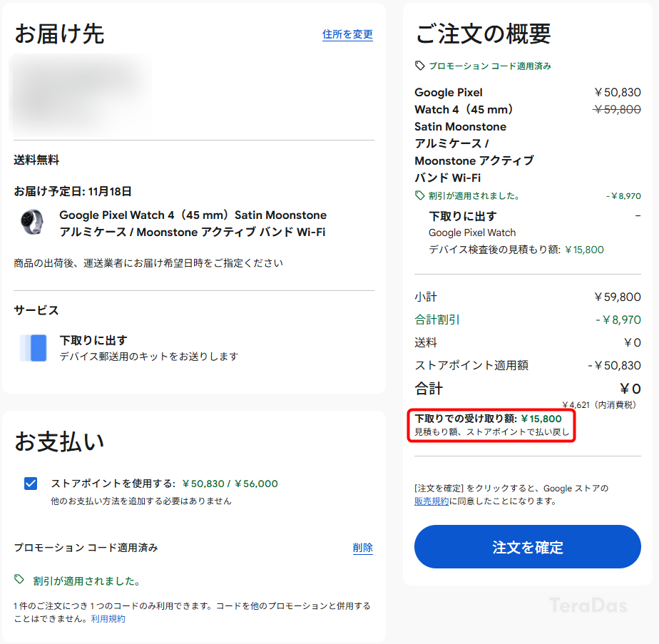Open the 利用規約 terms link
This screenshot has height=644, width=659.
(x=108, y=619)
